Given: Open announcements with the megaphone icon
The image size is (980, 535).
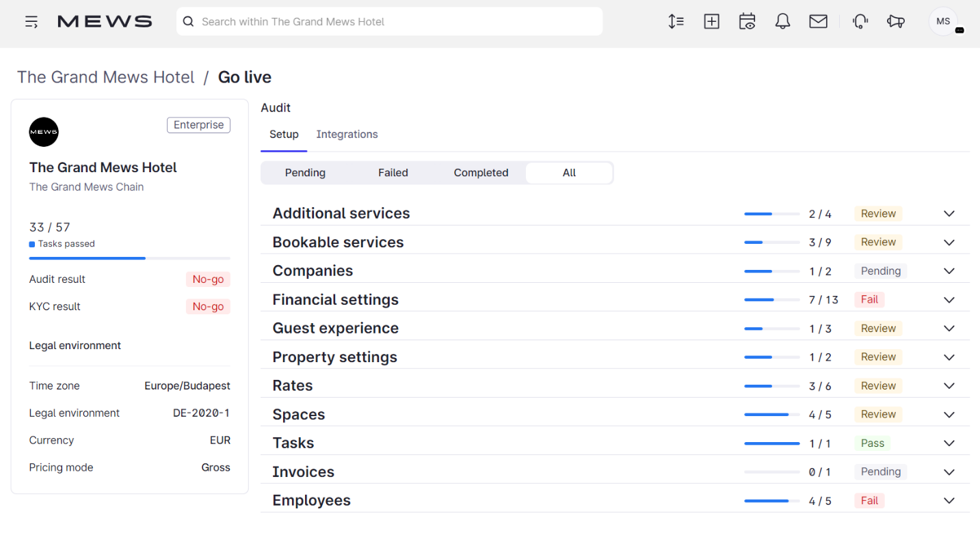Looking at the screenshot, I should pos(896,21).
